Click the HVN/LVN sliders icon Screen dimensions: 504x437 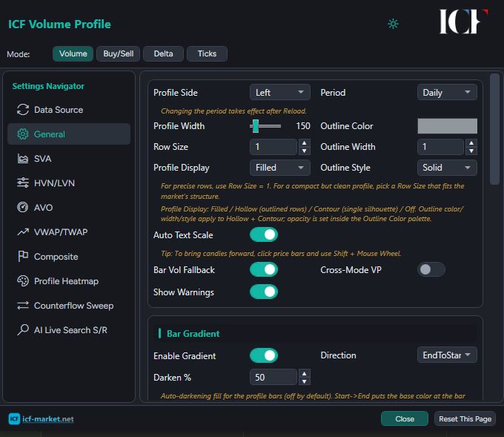click(23, 183)
